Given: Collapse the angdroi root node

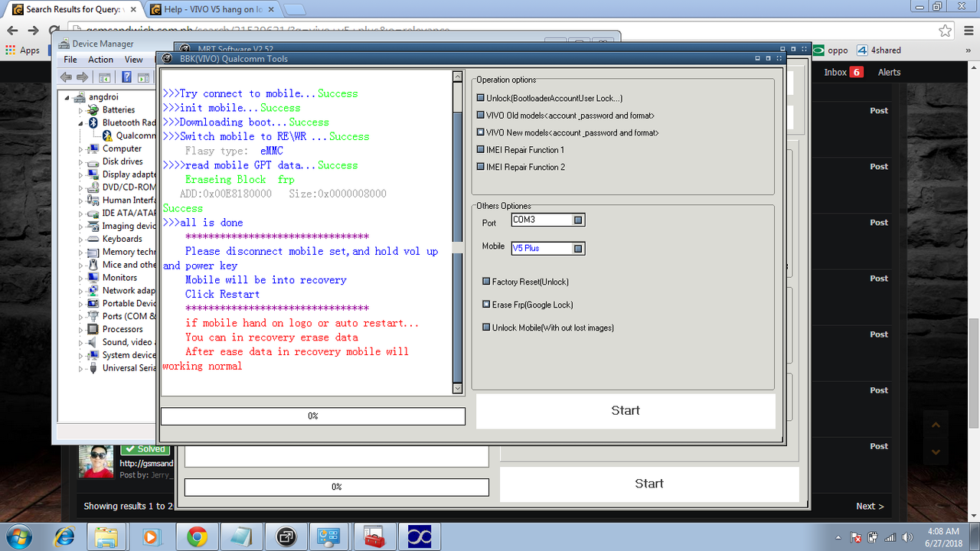Looking at the screenshot, I should pos(68,98).
